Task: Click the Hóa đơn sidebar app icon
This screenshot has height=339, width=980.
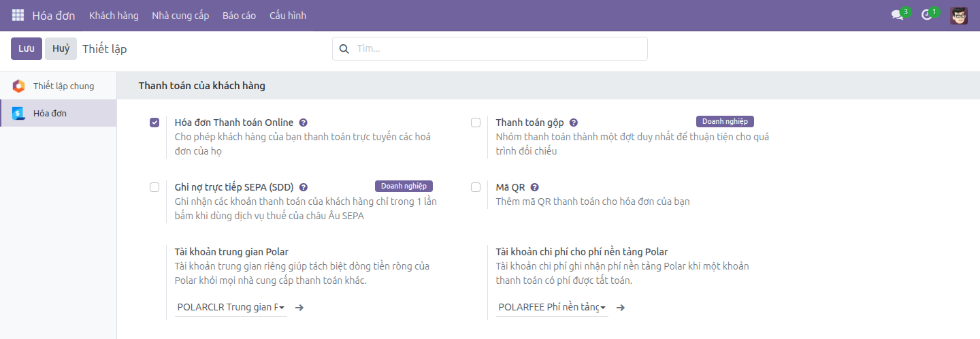Action: (19, 113)
